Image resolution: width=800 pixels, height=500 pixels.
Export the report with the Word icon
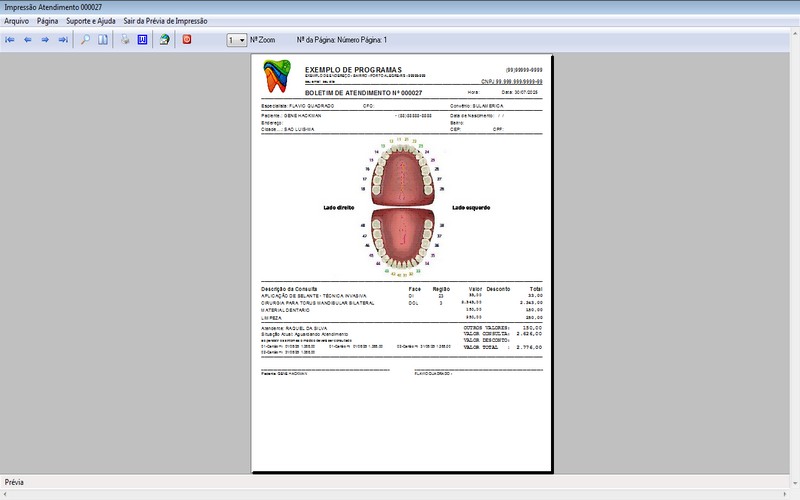pos(142,40)
